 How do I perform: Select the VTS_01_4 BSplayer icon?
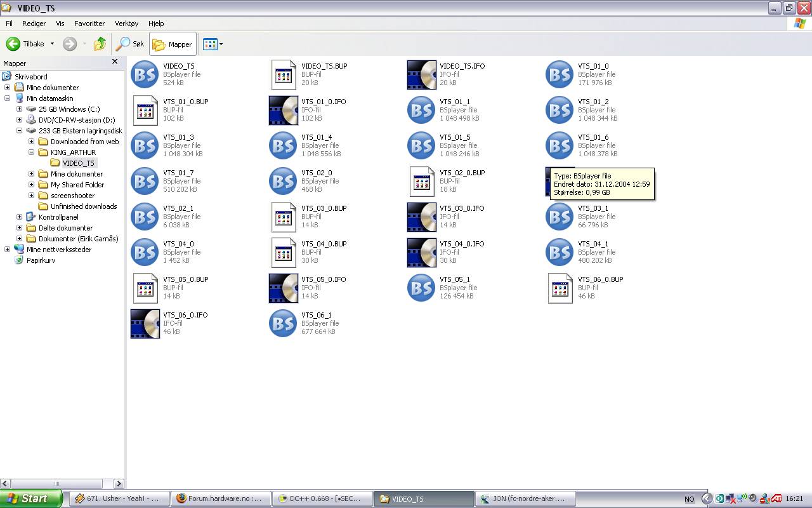coord(283,146)
